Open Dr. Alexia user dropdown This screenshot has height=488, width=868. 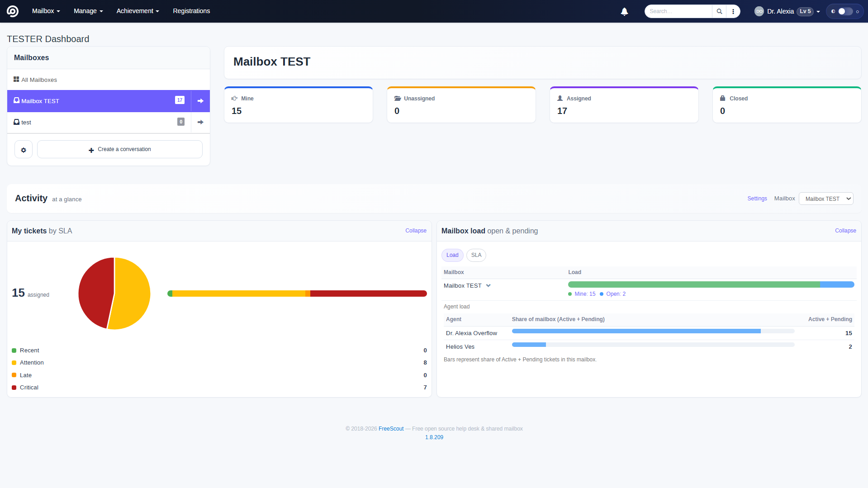[787, 11]
